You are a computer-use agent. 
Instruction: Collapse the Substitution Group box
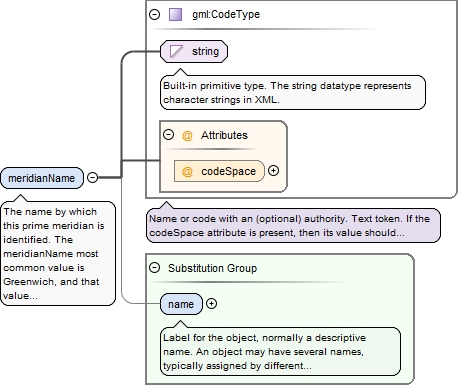point(155,267)
